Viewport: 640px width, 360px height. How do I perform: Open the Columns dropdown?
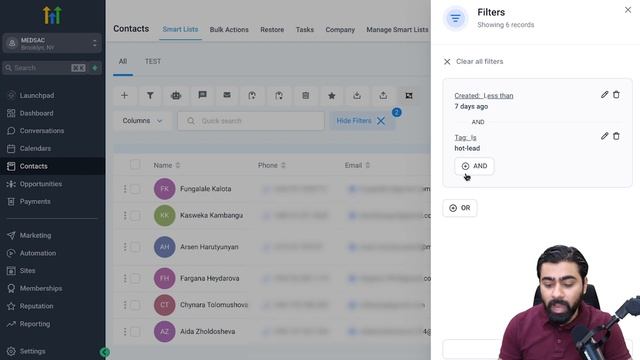point(142,121)
